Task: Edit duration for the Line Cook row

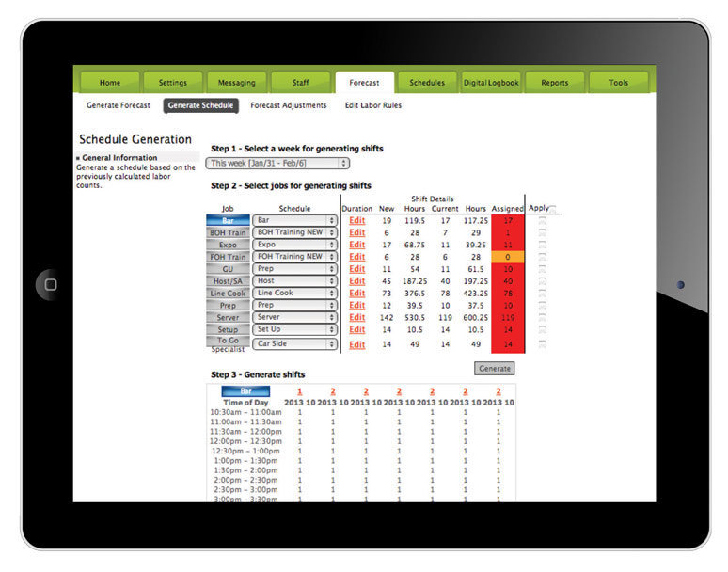Action: (357, 293)
